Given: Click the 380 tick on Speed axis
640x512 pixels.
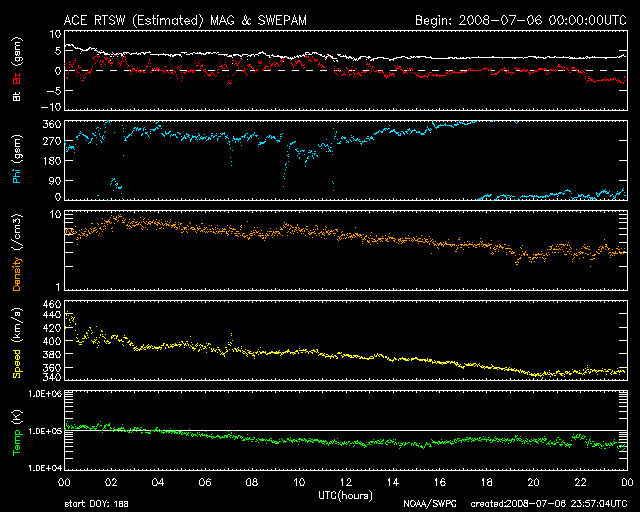Looking at the screenshot, I should 52,354.
